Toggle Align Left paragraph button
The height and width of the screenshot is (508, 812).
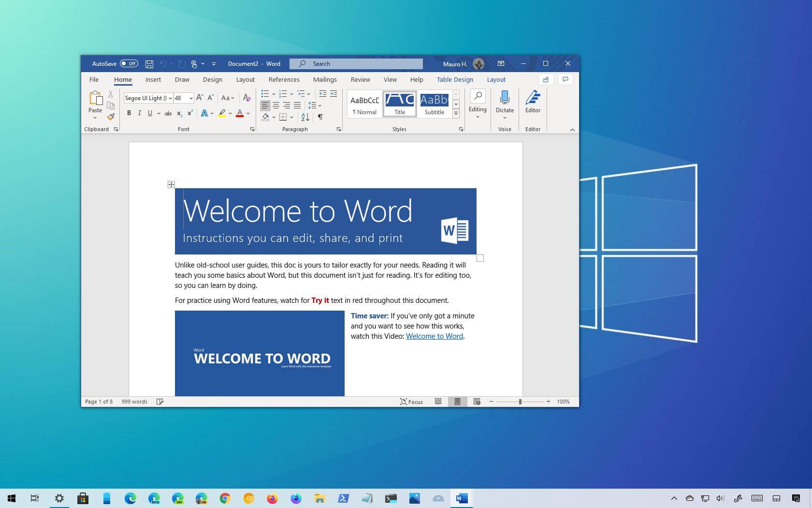pyautogui.click(x=265, y=105)
